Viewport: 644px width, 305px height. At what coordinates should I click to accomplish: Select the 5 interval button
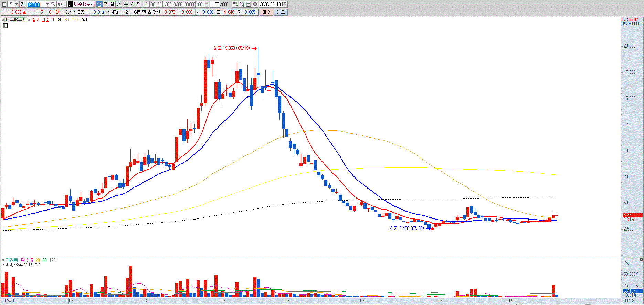click(x=146, y=4)
